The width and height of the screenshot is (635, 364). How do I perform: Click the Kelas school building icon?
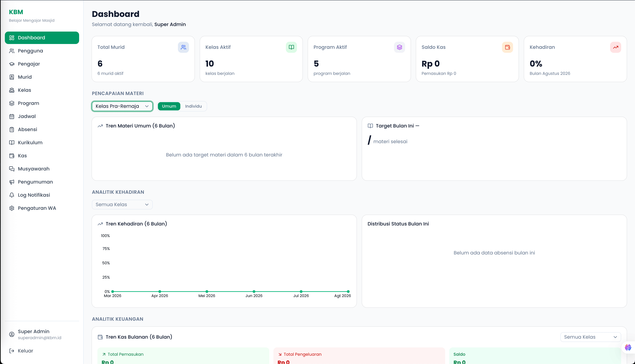pyautogui.click(x=12, y=90)
